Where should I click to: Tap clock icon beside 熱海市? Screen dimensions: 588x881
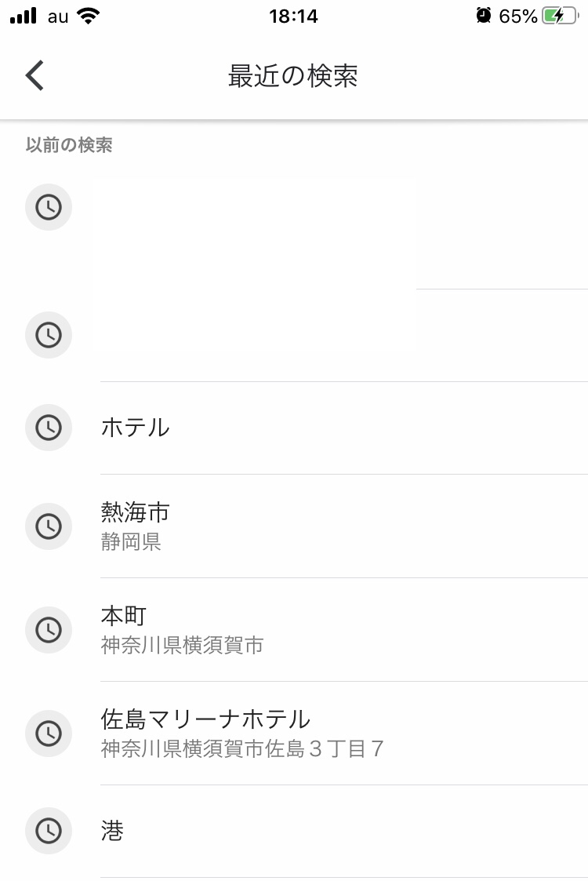(49, 526)
